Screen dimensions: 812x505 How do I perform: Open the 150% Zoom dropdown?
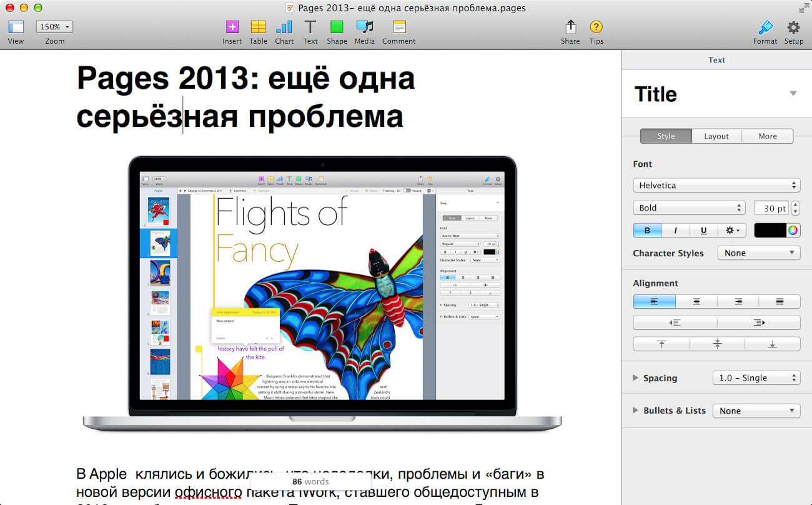(x=55, y=27)
